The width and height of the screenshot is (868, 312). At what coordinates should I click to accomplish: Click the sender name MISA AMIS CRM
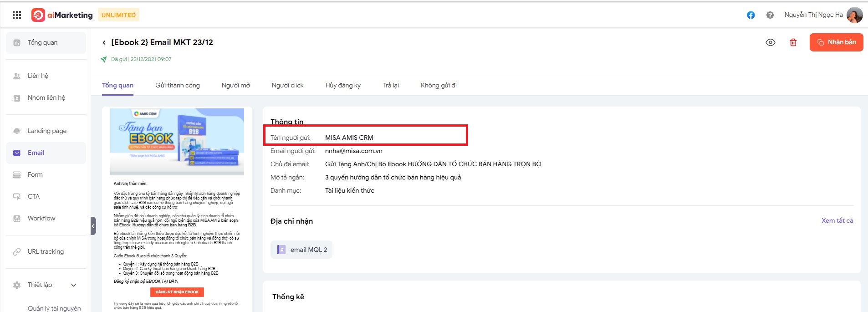[x=349, y=138]
